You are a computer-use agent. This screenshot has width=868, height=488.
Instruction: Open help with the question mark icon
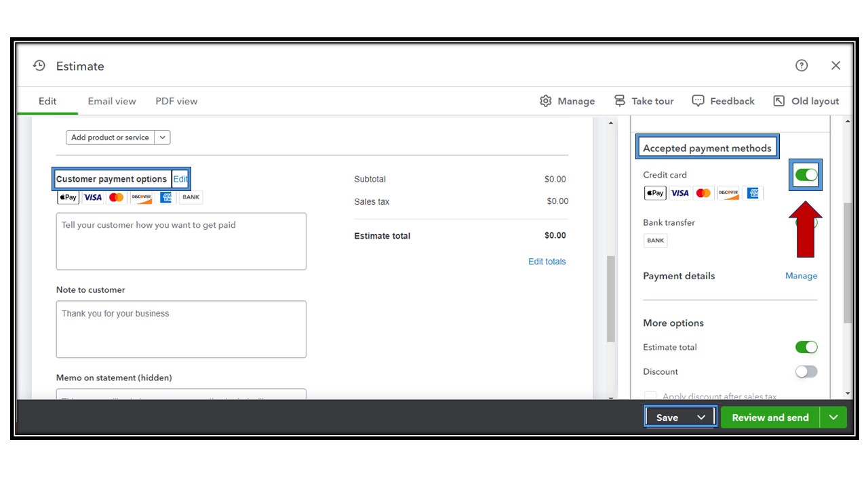tap(802, 66)
